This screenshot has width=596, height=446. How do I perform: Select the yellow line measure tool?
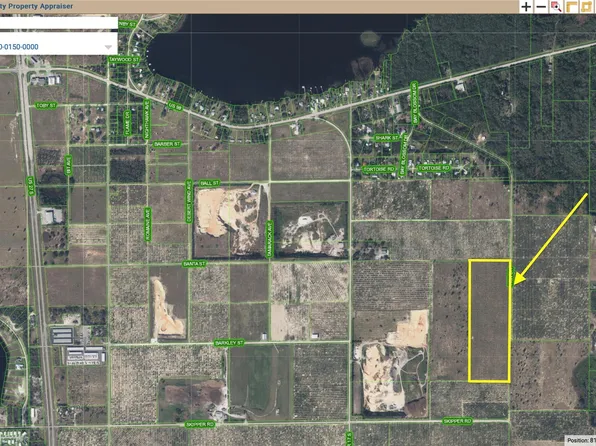tap(571, 7)
